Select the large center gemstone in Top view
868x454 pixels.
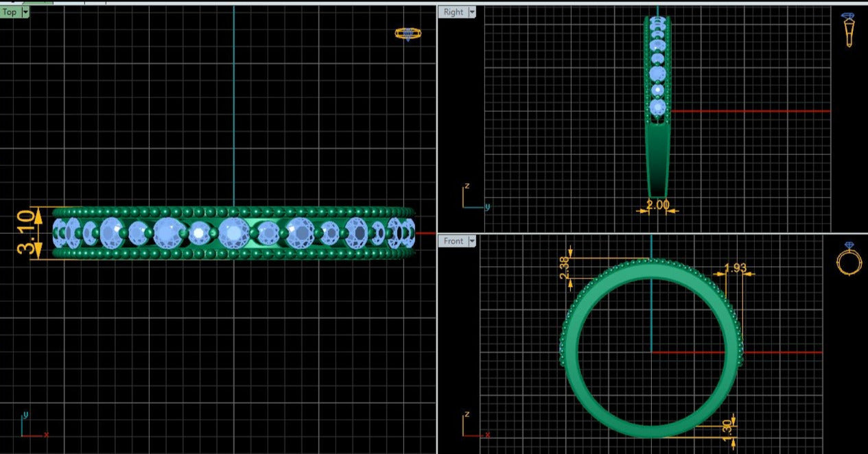(x=234, y=232)
